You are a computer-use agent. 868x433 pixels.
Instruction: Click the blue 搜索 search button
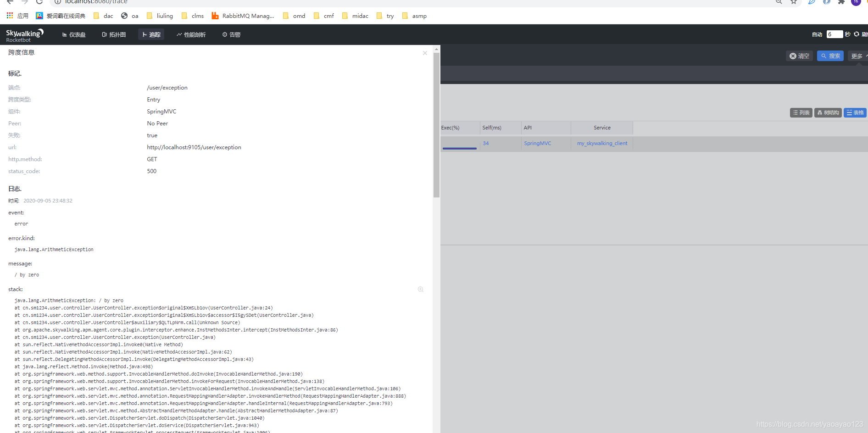[x=830, y=56]
